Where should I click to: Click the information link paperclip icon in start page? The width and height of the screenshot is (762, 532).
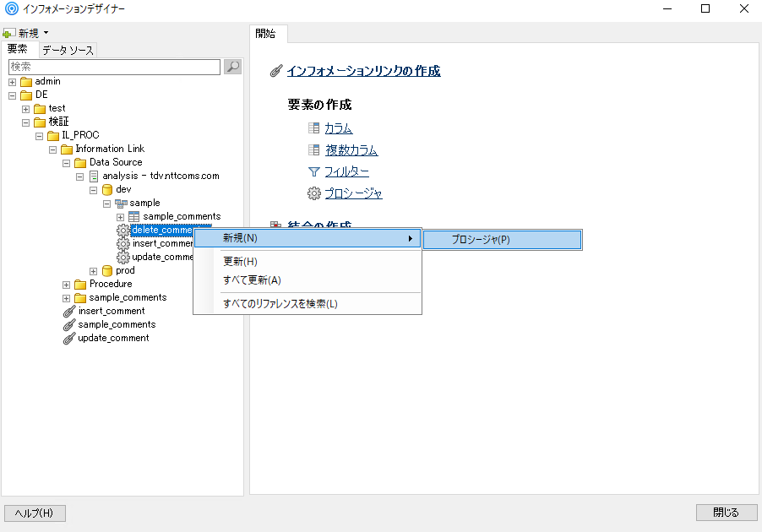pos(276,71)
